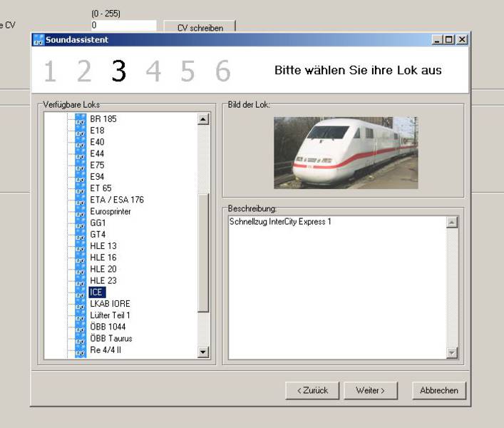Click loco list scrollbar down arrow
This screenshot has width=504, height=428.
[x=203, y=352]
